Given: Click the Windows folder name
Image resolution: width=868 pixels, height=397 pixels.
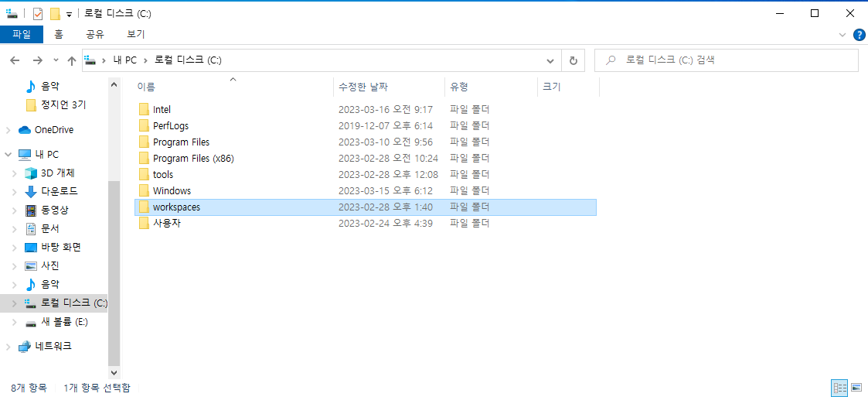Looking at the screenshot, I should 172,190.
